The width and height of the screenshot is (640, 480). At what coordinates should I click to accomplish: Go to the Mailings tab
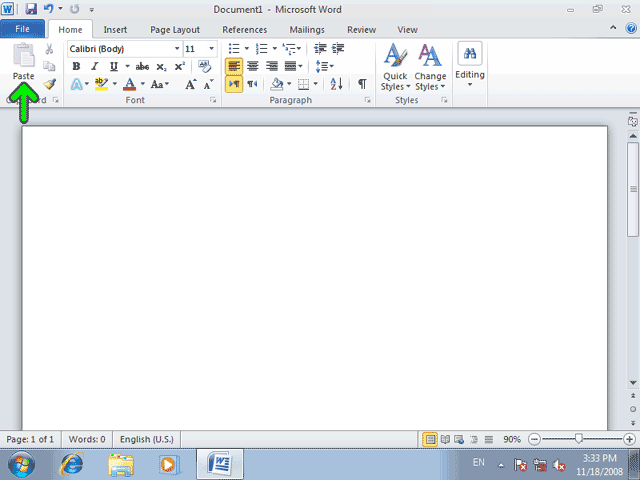[307, 30]
